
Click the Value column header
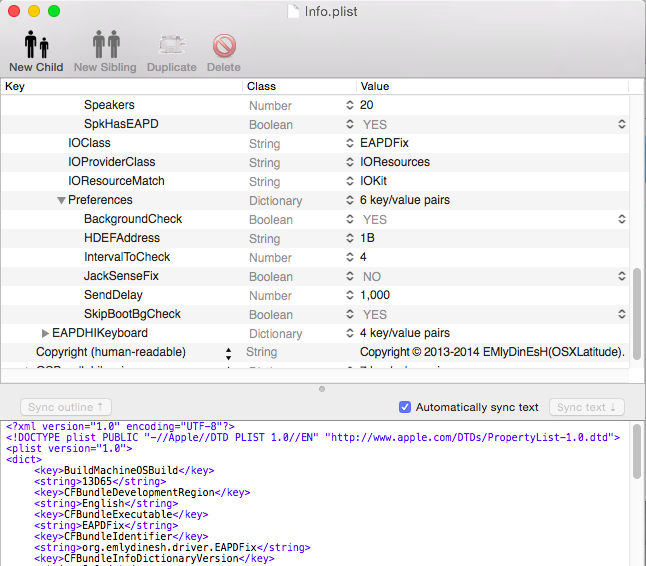[x=490, y=87]
